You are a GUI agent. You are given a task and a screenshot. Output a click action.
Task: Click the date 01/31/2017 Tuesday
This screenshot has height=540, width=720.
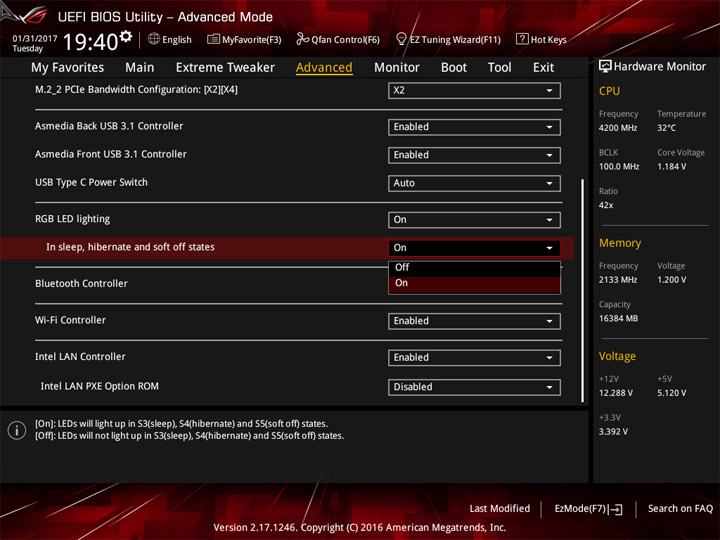click(34, 43)
